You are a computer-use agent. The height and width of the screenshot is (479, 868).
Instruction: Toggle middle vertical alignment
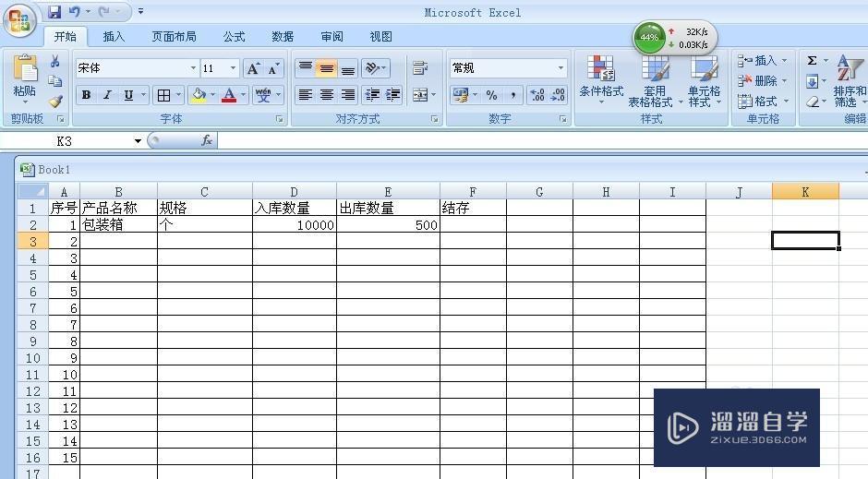click(327, 68)
